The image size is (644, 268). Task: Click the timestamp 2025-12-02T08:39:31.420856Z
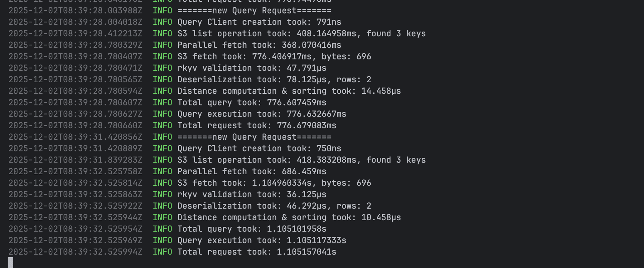75,137
